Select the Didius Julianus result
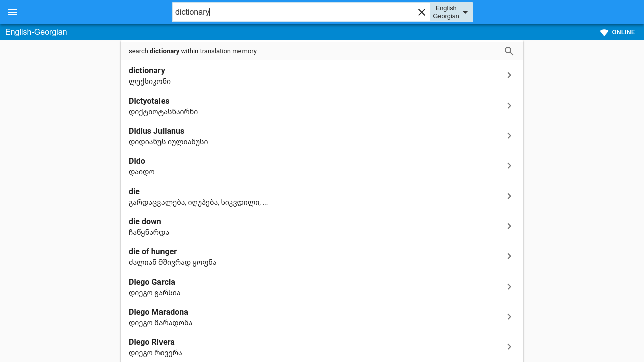 pos(156,131)
